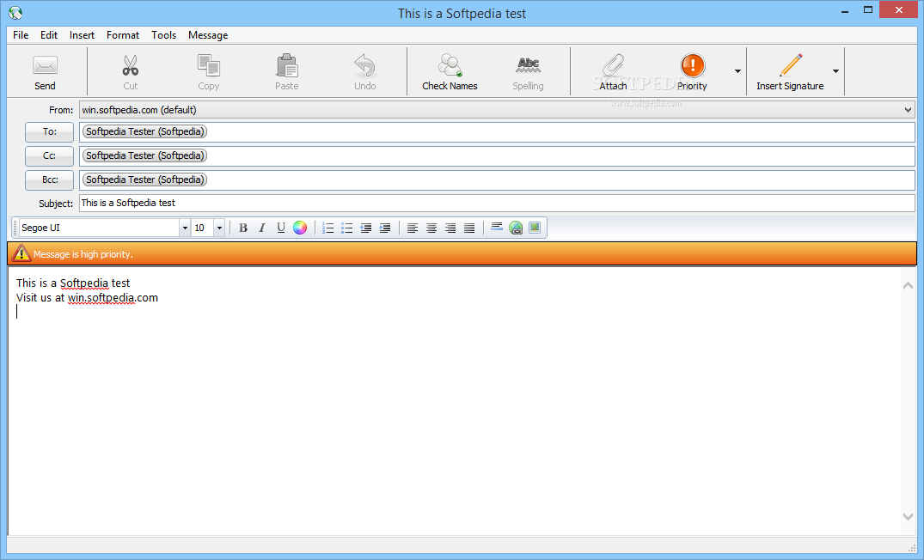Viewport: 924px width, 560px height.
Task: Apply bulleted list formatting
Action: point(347,228)
